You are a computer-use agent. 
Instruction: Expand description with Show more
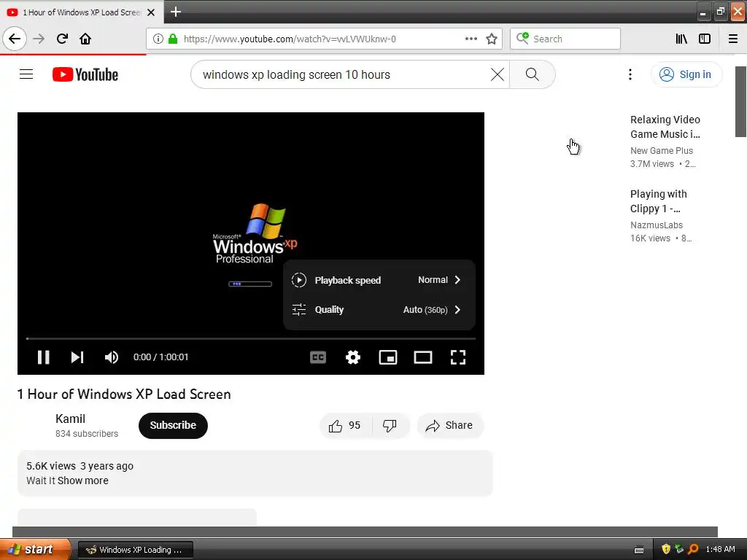pyautogui.click(x=83, y=481)
